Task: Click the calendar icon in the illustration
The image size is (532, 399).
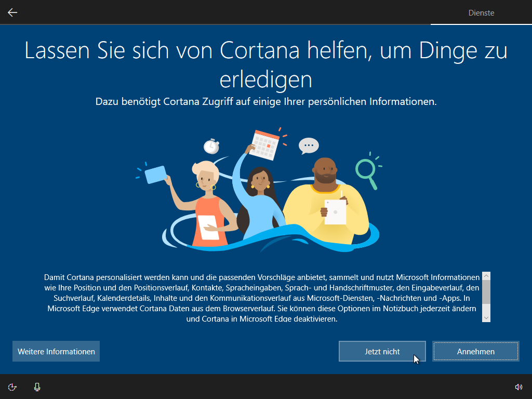Action: point(266,143)
